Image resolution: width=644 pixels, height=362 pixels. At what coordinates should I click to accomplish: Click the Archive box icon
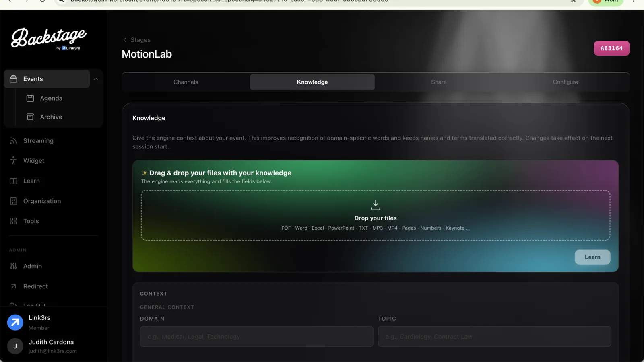pyautogui.click(x=30, y=117)
